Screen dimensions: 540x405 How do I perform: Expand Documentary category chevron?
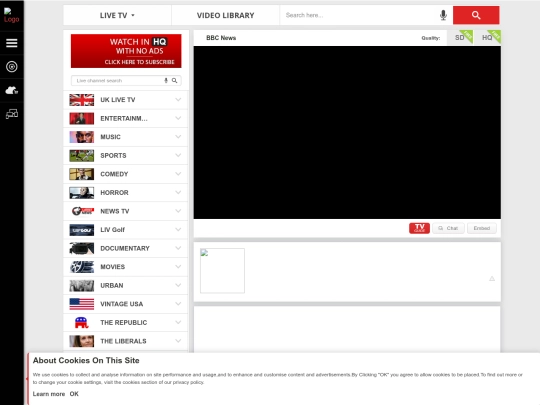pyautogui.click(x=178, y=248)
